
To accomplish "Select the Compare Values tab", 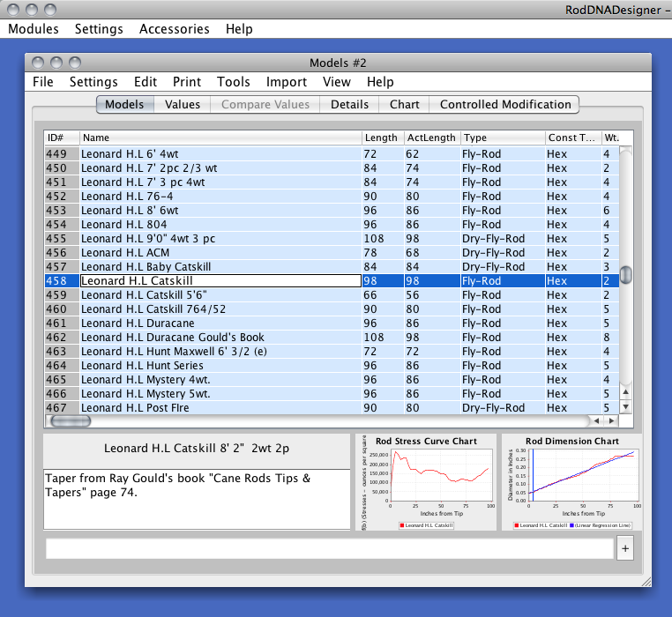I will pyautogui.click(x=265, y=105).
